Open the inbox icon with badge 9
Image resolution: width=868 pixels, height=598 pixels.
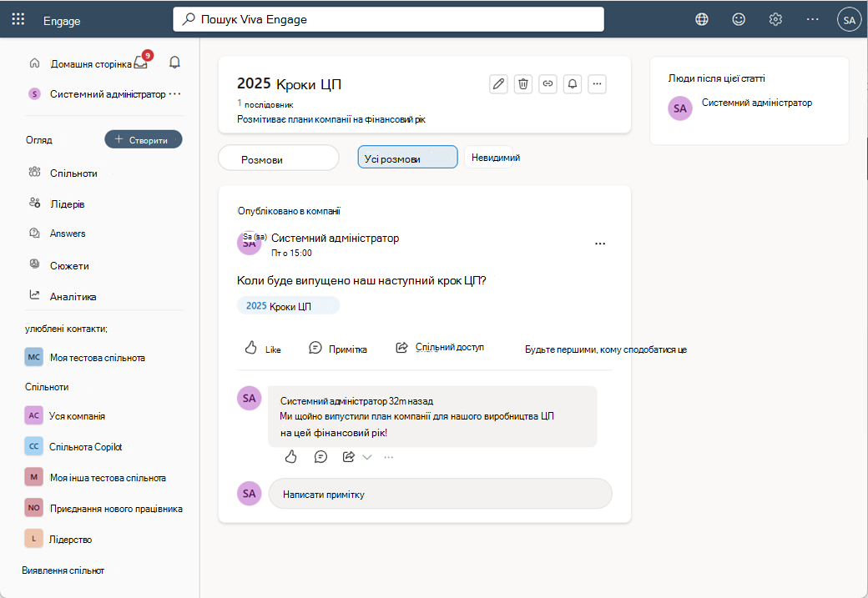(x=142, y=61)
